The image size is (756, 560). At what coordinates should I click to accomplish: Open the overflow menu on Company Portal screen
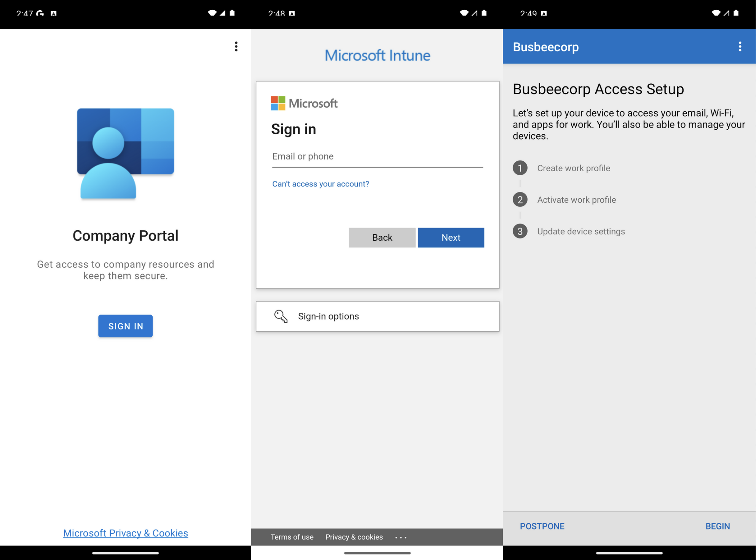coord(236,46)
